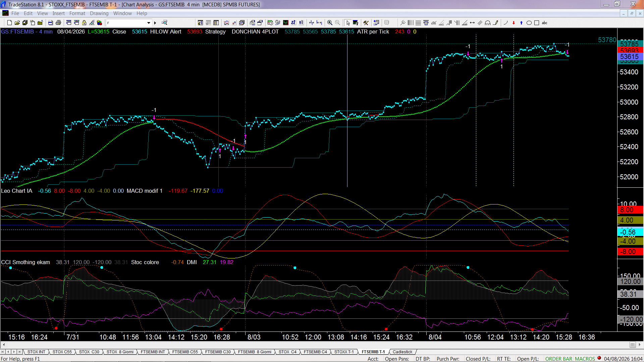Select the arc drawing tool
Screen dimensions: 644x362
pos(506,23)
